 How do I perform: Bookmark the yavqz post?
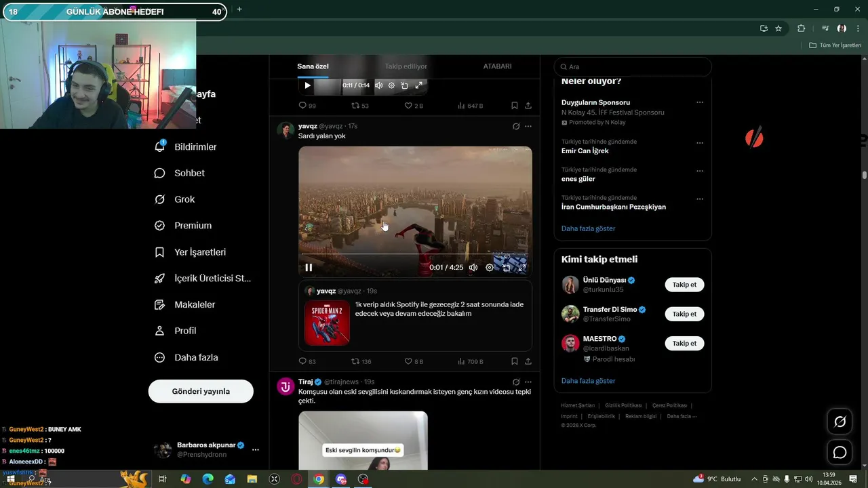coord(515,361)
